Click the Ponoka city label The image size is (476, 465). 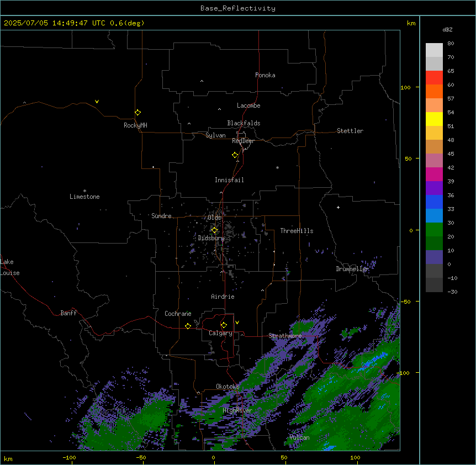[x=265, y=75]
